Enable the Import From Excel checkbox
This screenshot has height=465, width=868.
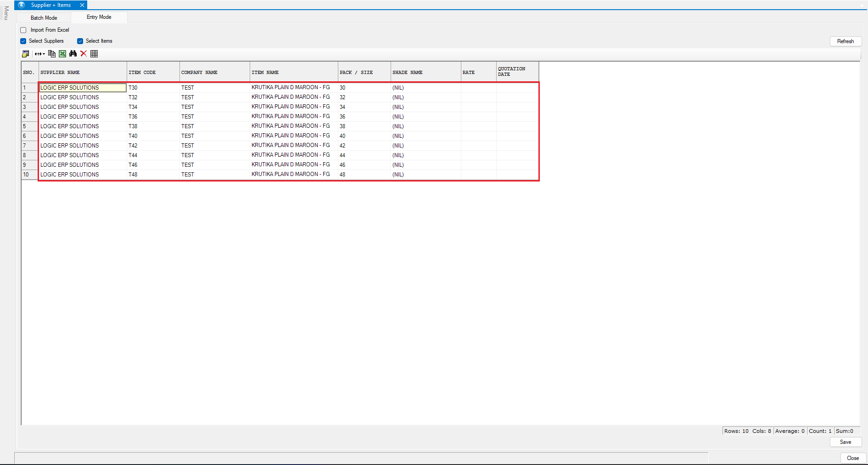coord(23,30)
